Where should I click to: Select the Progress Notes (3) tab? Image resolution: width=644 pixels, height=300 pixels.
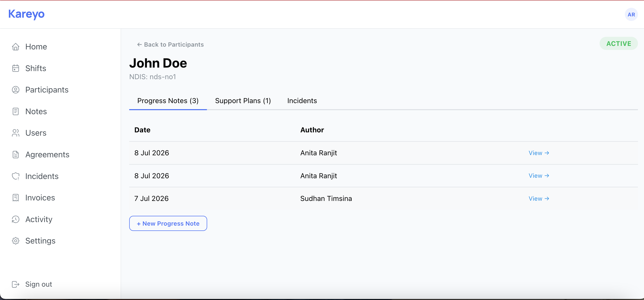[168, 101]
